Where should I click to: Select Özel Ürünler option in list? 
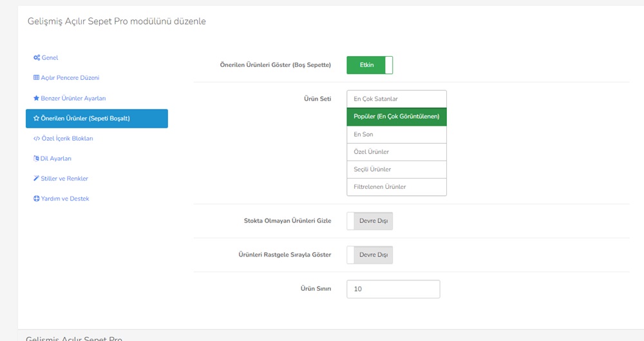tap(396, 151)
